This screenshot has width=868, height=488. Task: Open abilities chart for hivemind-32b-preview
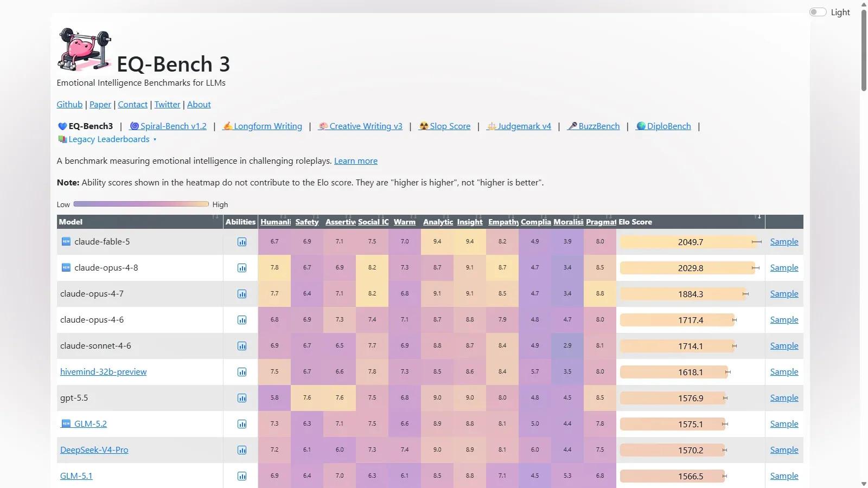tap(242, 372)
